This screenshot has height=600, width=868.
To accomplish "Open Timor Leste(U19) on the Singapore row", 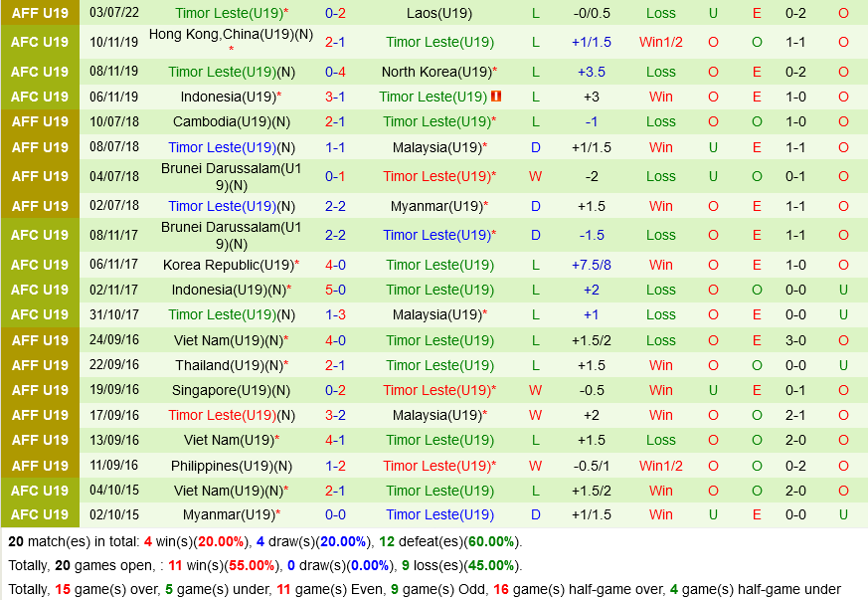I will (439, 391).
